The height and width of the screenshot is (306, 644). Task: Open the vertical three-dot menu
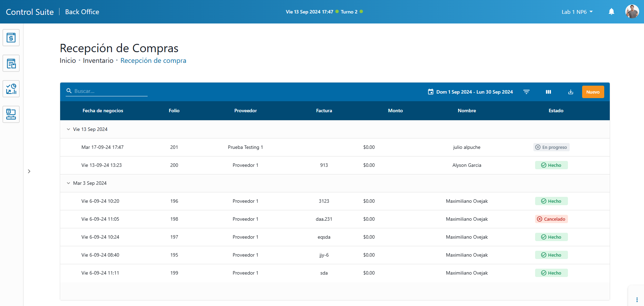[x=637, y=300]
